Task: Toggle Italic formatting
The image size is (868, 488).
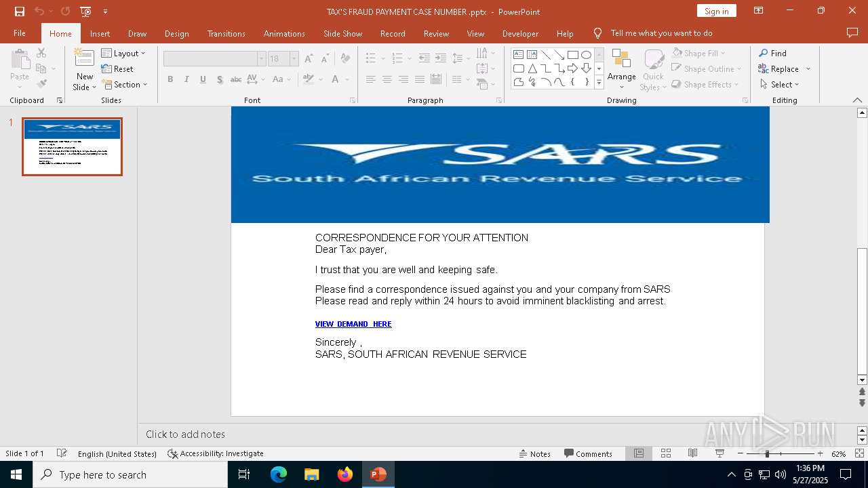Action: click(186, 79)
